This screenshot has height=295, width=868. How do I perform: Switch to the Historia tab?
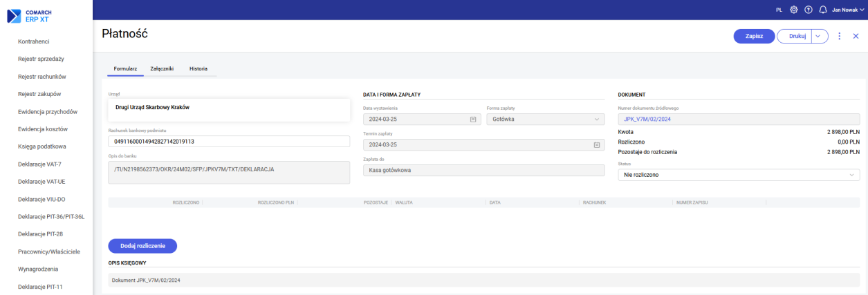click(198, 68)
